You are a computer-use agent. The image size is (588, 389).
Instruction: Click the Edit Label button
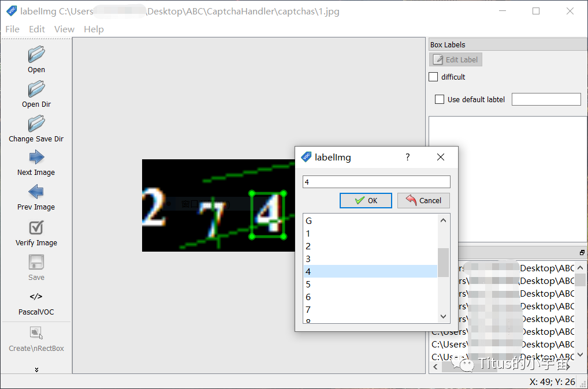pos(456,59)
